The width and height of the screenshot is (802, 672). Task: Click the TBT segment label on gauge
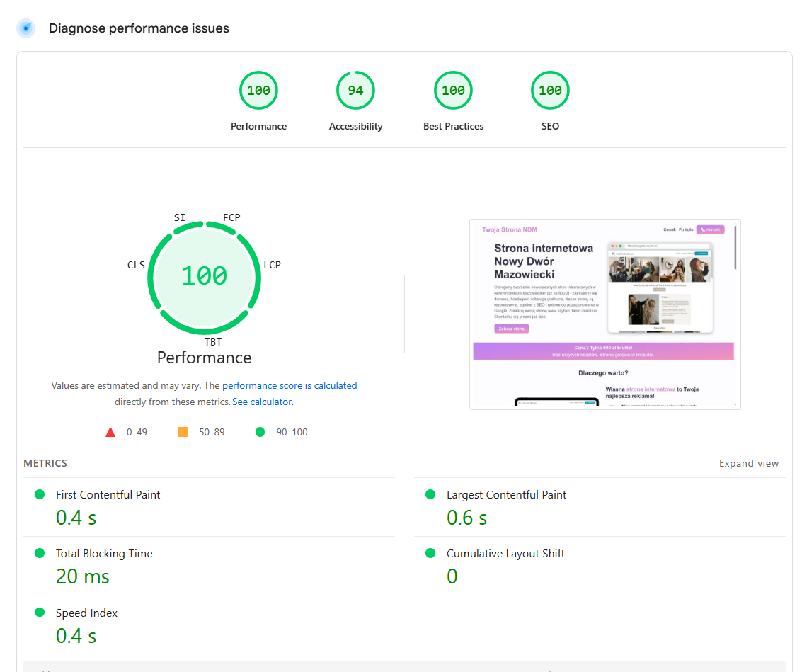coord(213,342)
